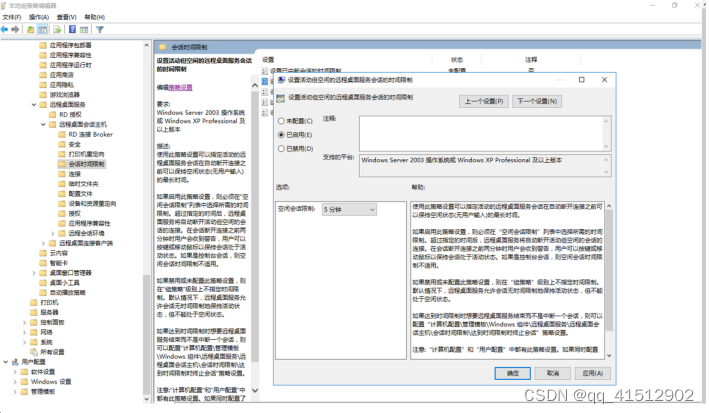Click the folder icon beside 打印机
The image size is (709, 413).
pyautogui.click(x=33, y=302)
